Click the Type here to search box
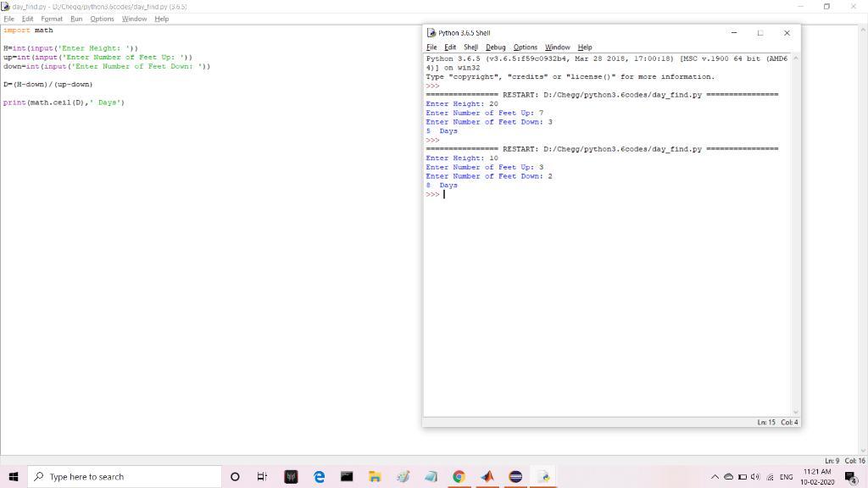 coord(125,477)
